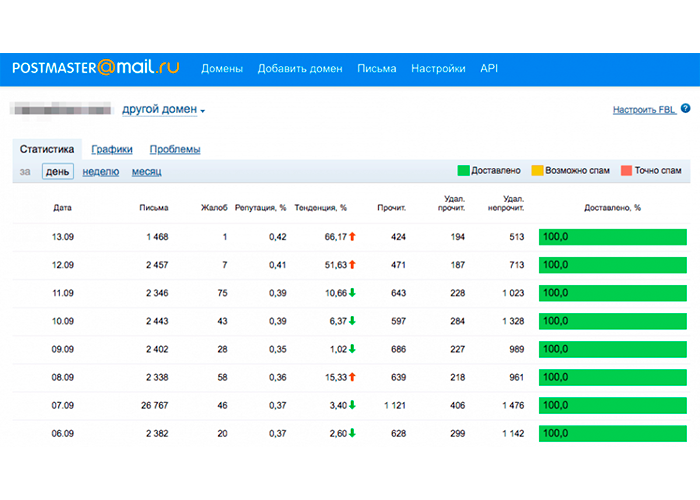Open the Домены menu item
Image resolution: width=700 pixels, height=500 pixels.
(x=222, y=69)
